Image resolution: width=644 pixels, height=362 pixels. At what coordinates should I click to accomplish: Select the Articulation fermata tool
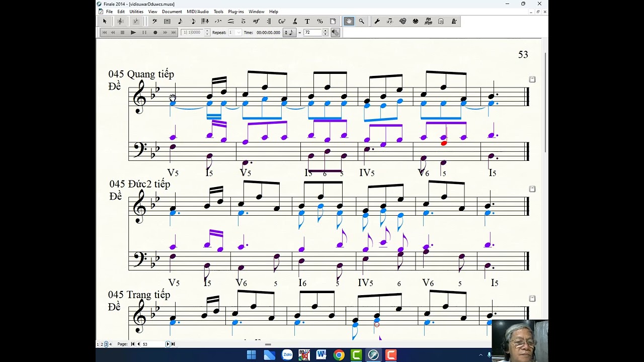(243, 21)
